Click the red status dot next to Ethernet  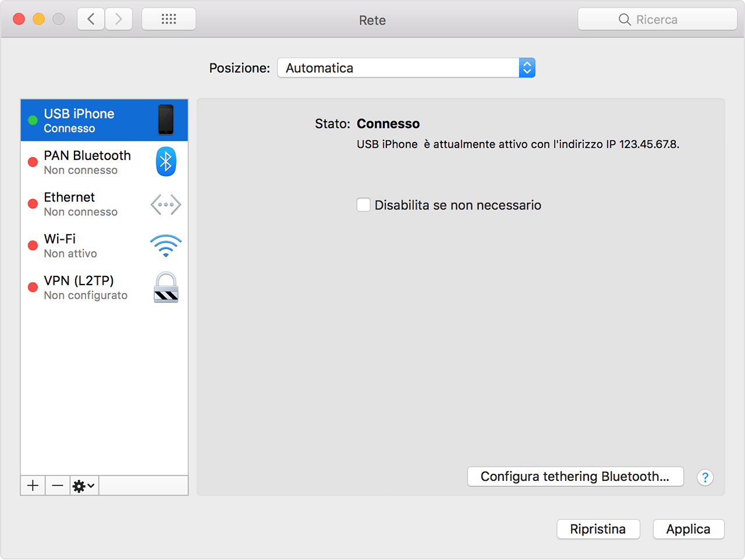(x=33, y=204)
